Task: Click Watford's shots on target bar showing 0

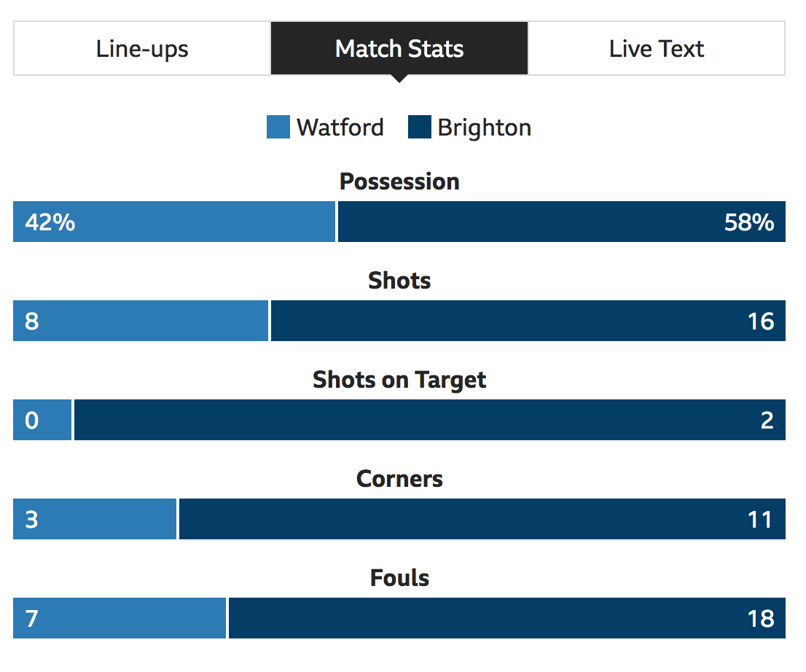Action: coord(42,420)
